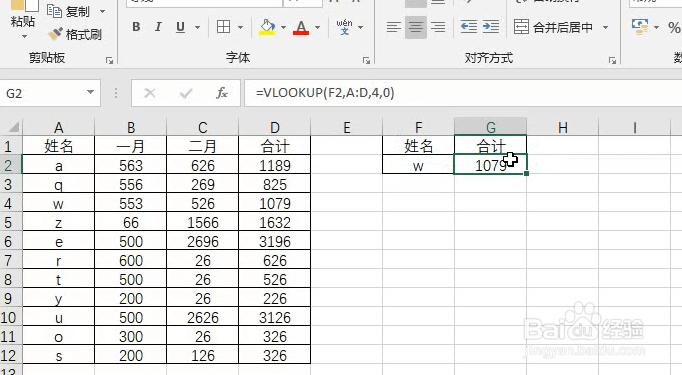682x375 pixels.
Task: Toggle Bold formatting
Action: [x=136, y=27]
